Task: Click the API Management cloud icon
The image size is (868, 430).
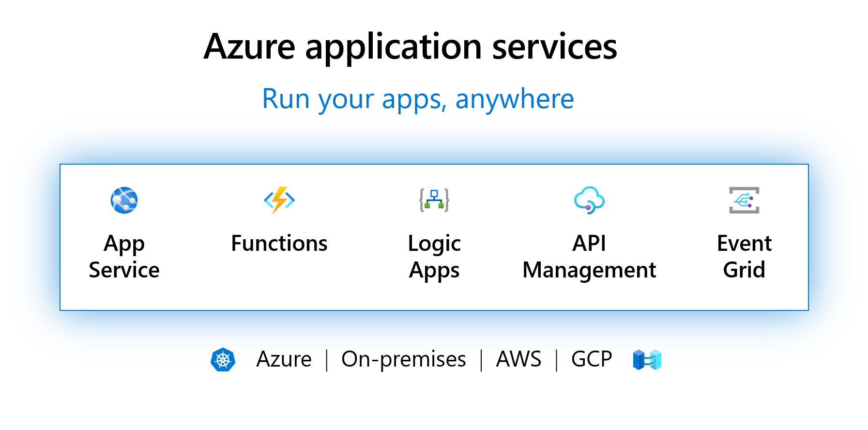Action: point(589,200)
